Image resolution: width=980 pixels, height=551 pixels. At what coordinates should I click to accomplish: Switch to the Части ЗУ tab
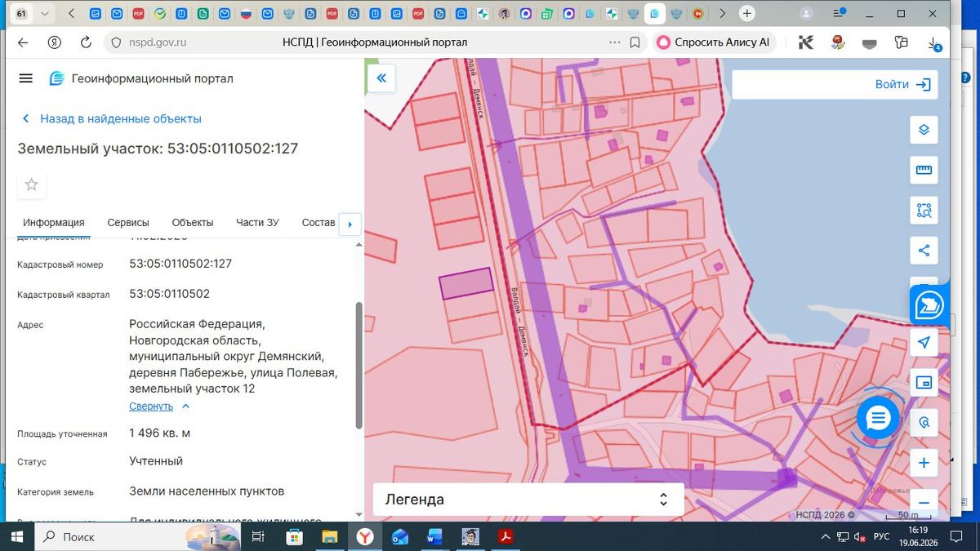pyautogui.click(x=257, y=222)
